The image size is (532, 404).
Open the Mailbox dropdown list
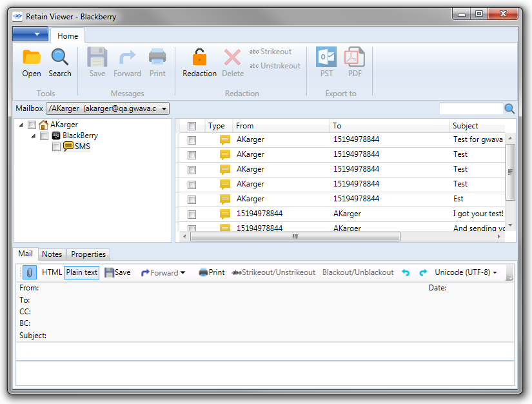(x=163, y=109)
